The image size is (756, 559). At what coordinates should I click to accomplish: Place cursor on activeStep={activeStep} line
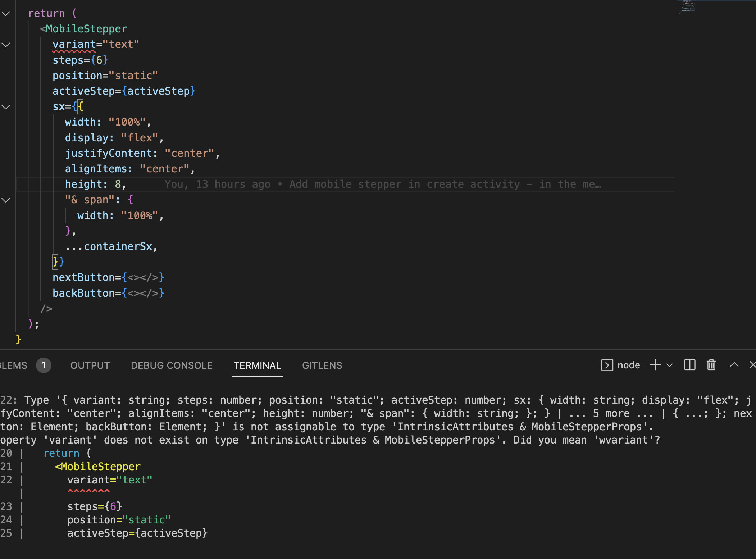pyautogui.click(x=124, y=91)
